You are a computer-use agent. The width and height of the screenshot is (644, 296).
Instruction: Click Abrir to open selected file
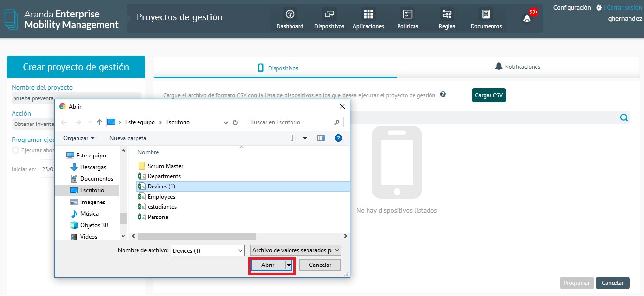pos(268,265)
